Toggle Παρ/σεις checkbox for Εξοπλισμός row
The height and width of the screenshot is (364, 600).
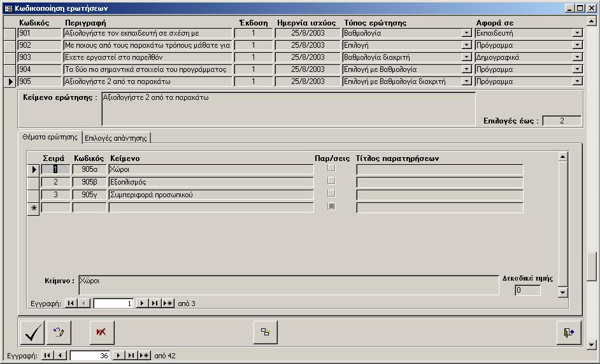click(331, 181)
